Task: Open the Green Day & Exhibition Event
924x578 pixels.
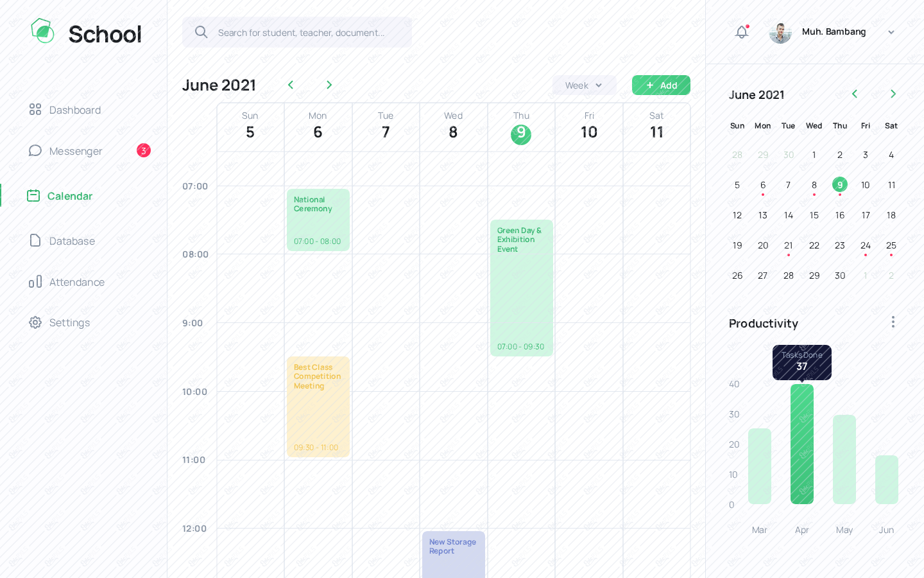Action: pyautogui.click(x=521, y=288)
